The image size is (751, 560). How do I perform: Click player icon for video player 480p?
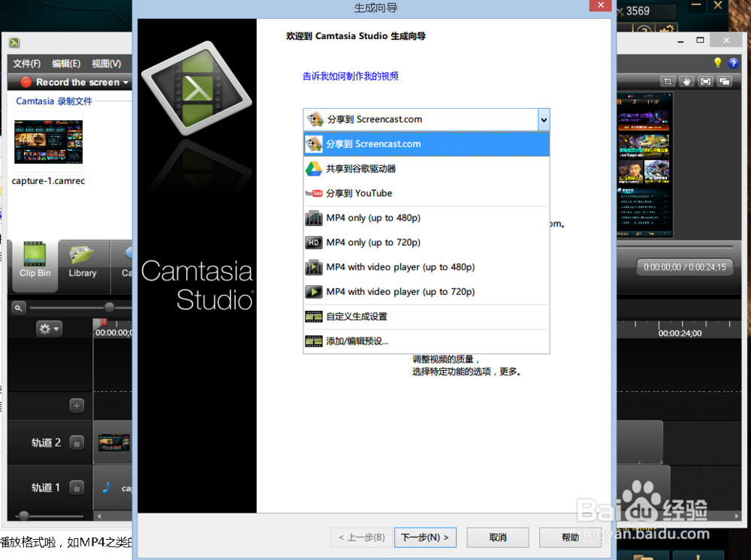[314, 267]
